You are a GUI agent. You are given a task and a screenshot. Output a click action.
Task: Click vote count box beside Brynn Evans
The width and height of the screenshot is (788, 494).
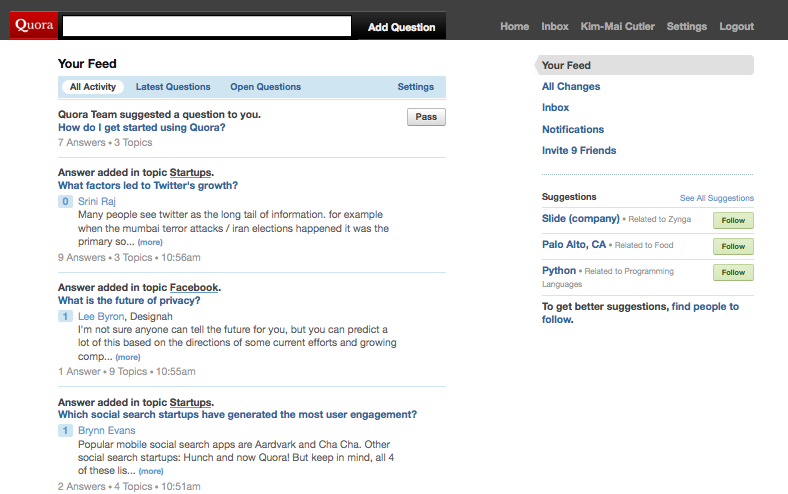pyautogui.click(x=65, y=431)
